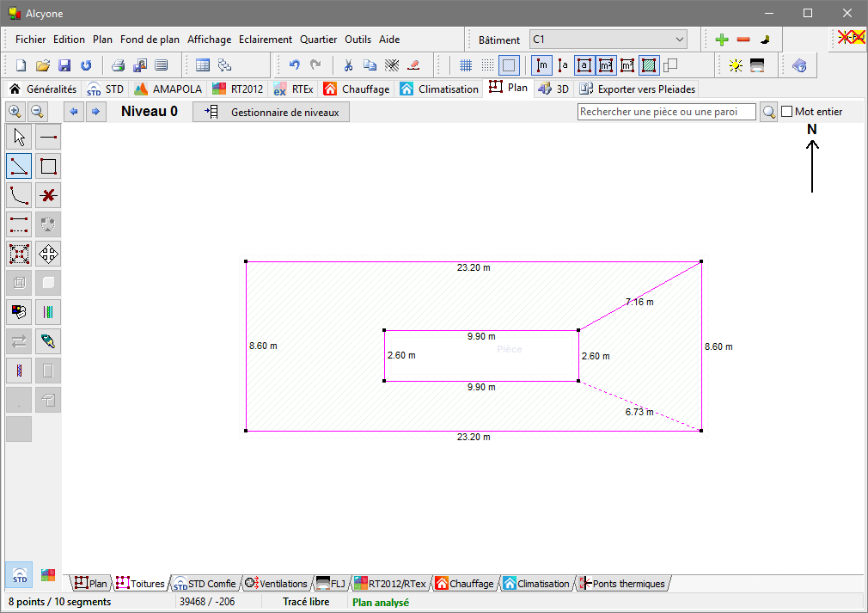Image resolution: width=868 pixels, height=613 pixels.
Task: Go to next level with the right arrow
Action: pyautogui.click(x=95, y=112)
